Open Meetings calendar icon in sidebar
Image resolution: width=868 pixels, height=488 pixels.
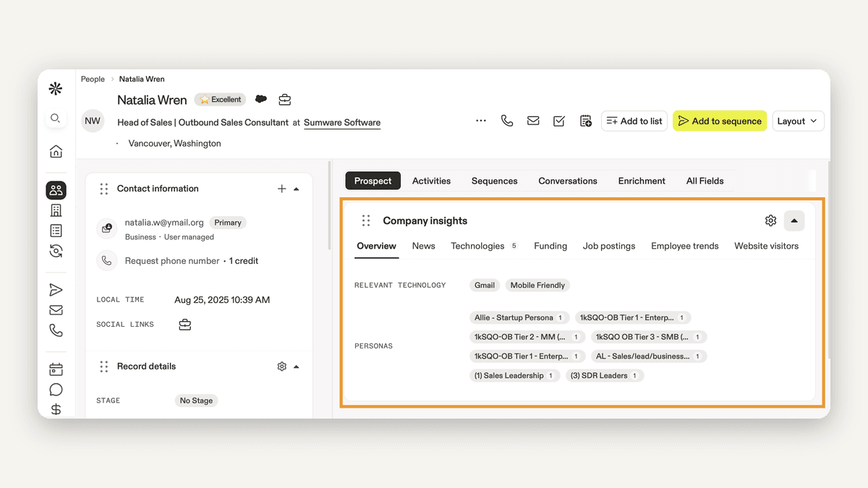(x=56, y=369)
